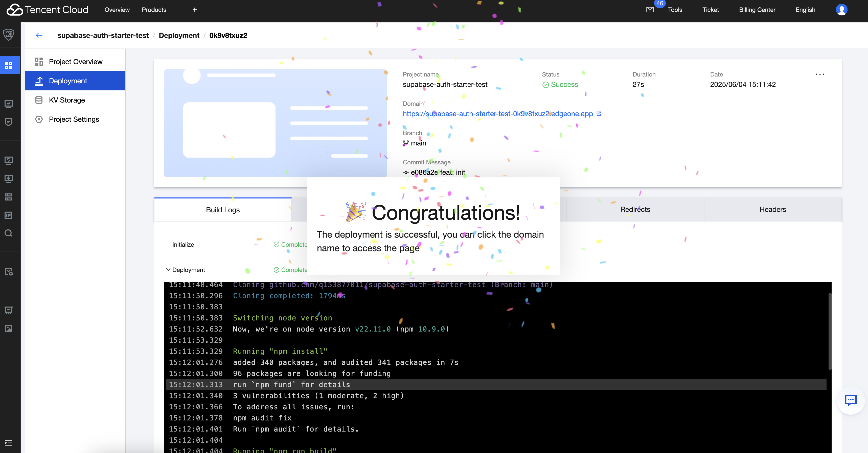This screenshot has height=453, width=868.
Task: Click the image picture icon in sidebar
Action: (9, 328)
